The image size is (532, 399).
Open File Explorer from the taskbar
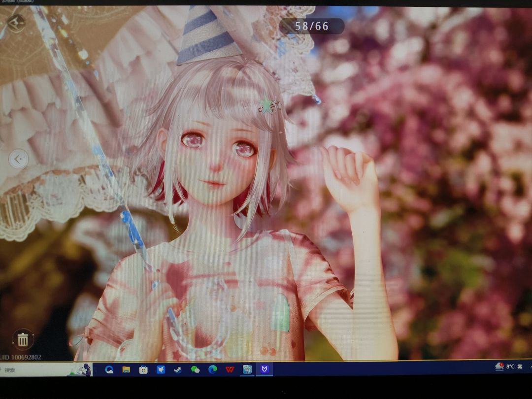point(126,369)
